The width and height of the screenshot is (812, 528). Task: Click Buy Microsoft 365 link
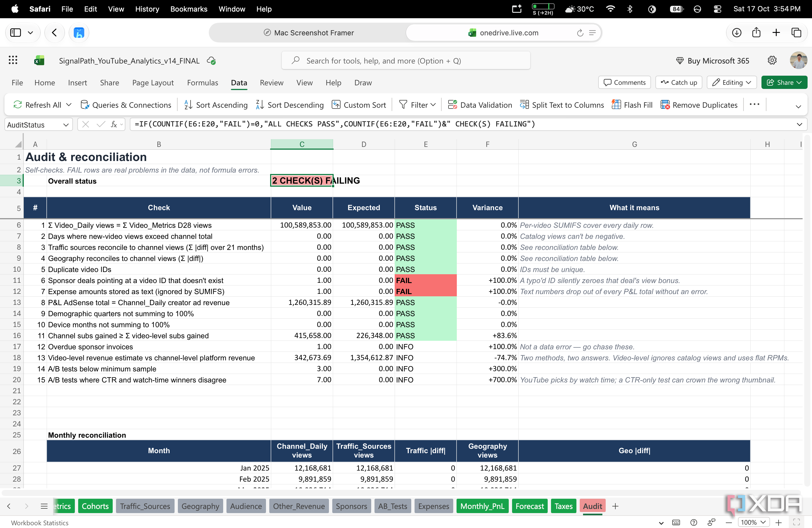712,61
